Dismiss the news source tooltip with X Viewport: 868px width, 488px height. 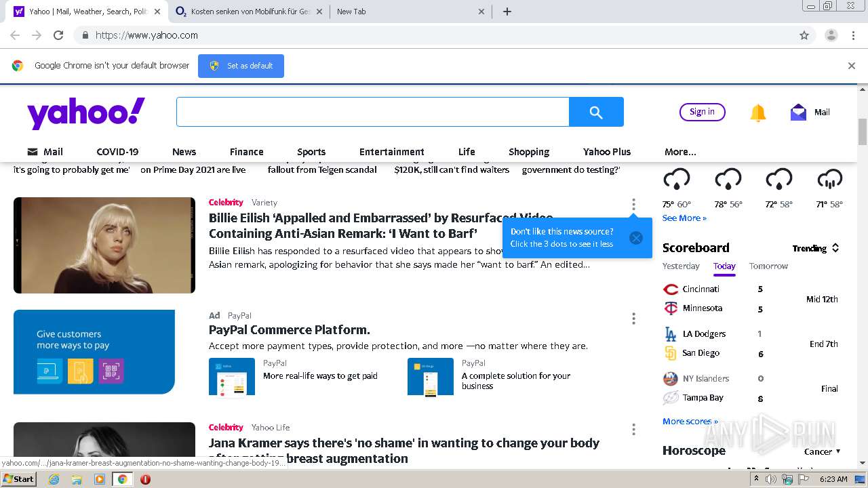coord(635,238)
